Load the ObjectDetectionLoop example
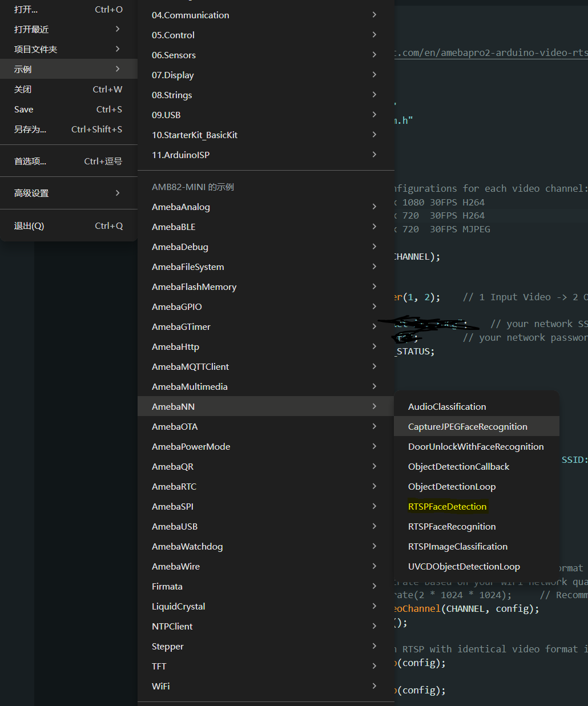The image size is (588, 706). 477,486
